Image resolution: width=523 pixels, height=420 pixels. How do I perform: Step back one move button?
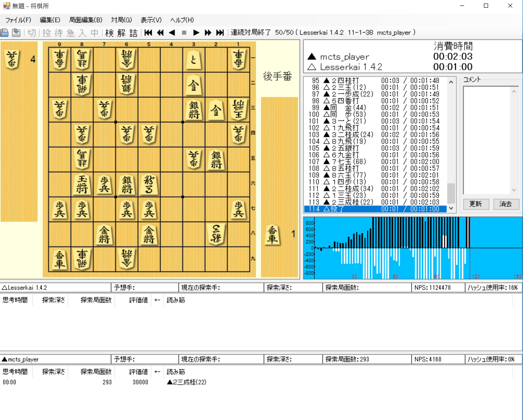172,32
